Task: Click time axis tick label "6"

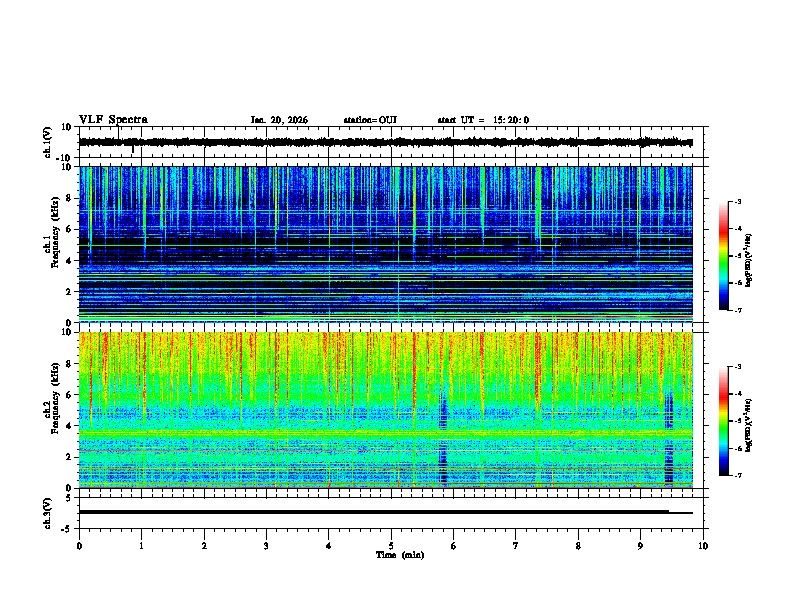Action: point(454,546)
